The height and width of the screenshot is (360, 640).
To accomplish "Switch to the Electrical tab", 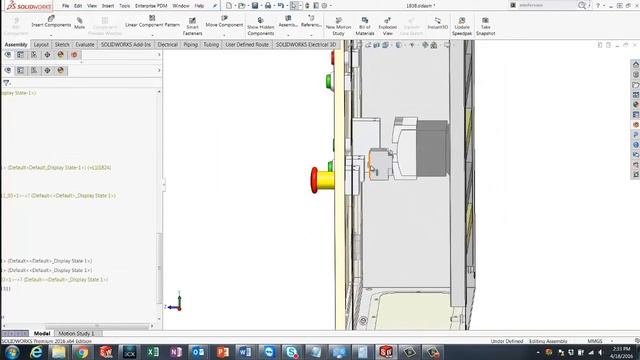I will [x=167, y=44].
